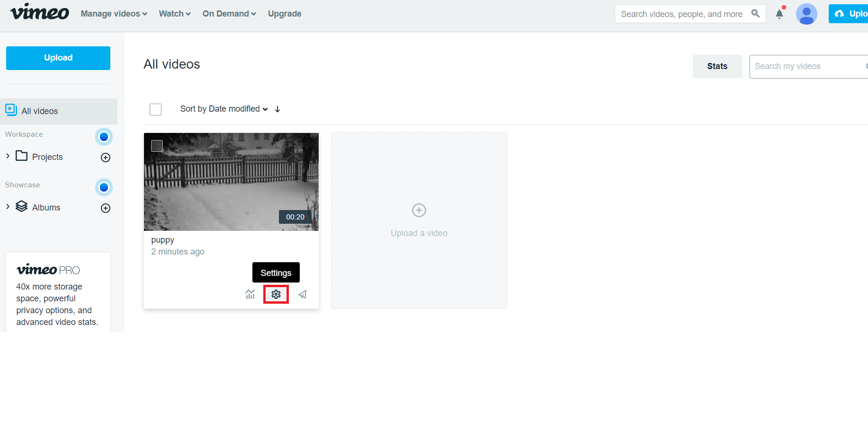868x430 pixels.
Task: Focus the Search my videos field
Action: (809, 66)
